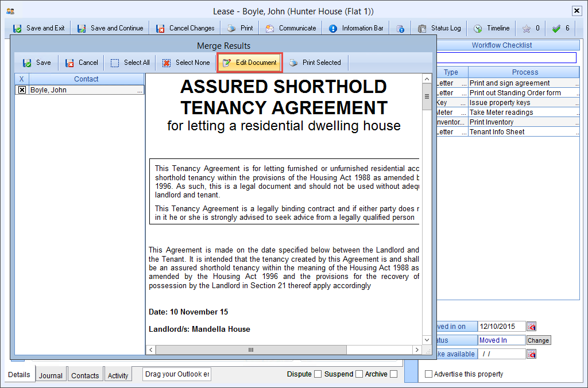
Task: Toggle the Archive checkbox
Action: pos(393,374)
